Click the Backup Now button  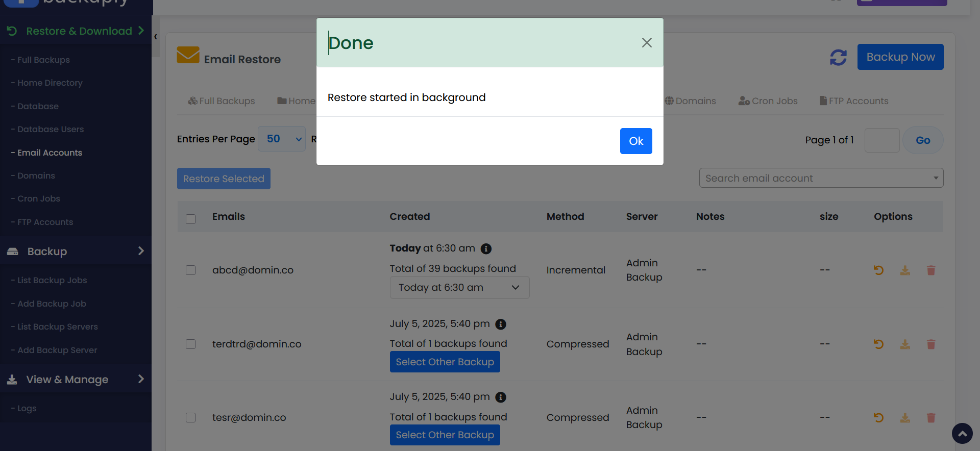900,57
